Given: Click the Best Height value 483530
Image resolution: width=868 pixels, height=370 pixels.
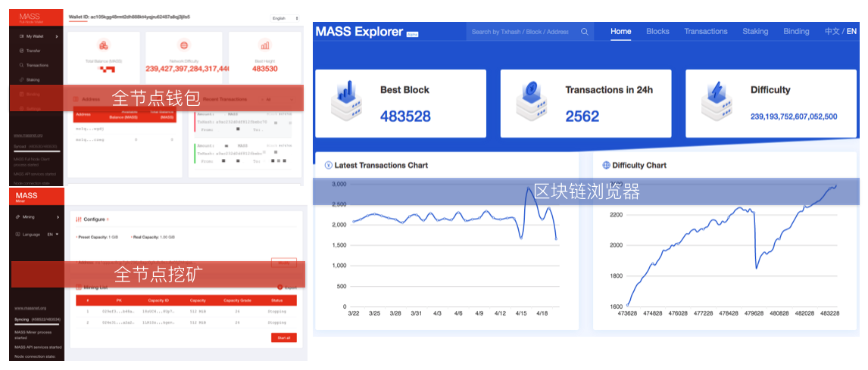Looking at the screenshot, I should (x=264, y=69).
